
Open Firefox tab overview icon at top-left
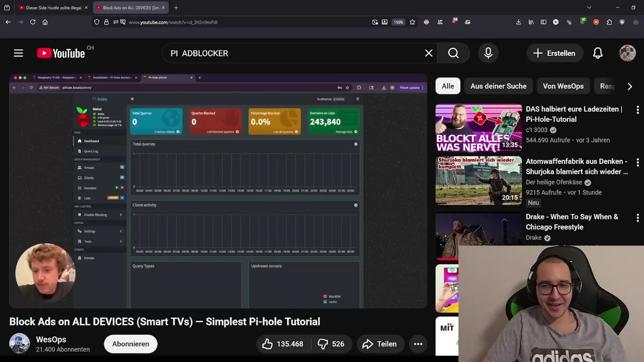pos(7,8)
